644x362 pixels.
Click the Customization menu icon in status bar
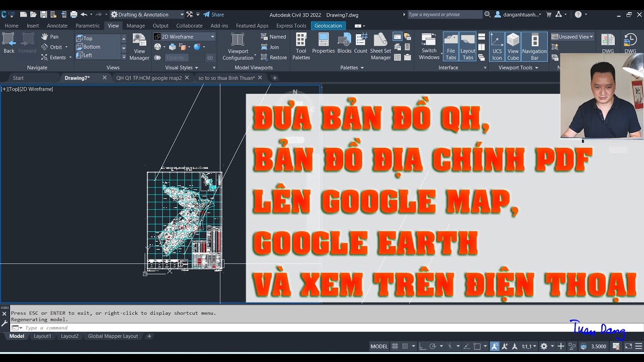tap(639, 346)
